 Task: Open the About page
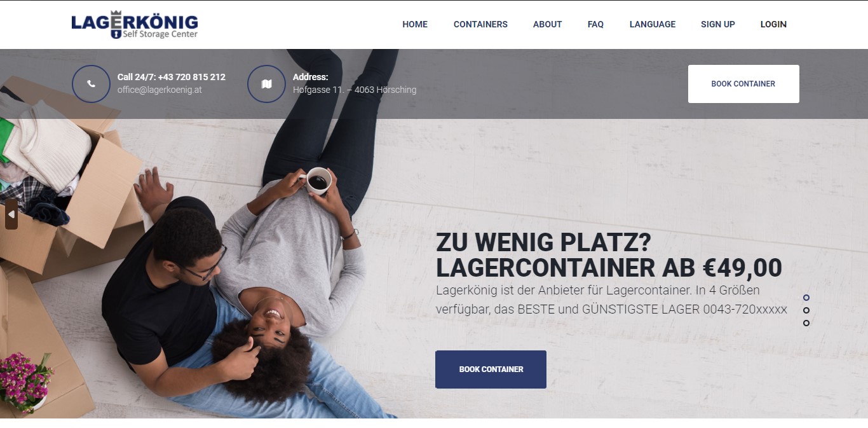pos(547,24)
